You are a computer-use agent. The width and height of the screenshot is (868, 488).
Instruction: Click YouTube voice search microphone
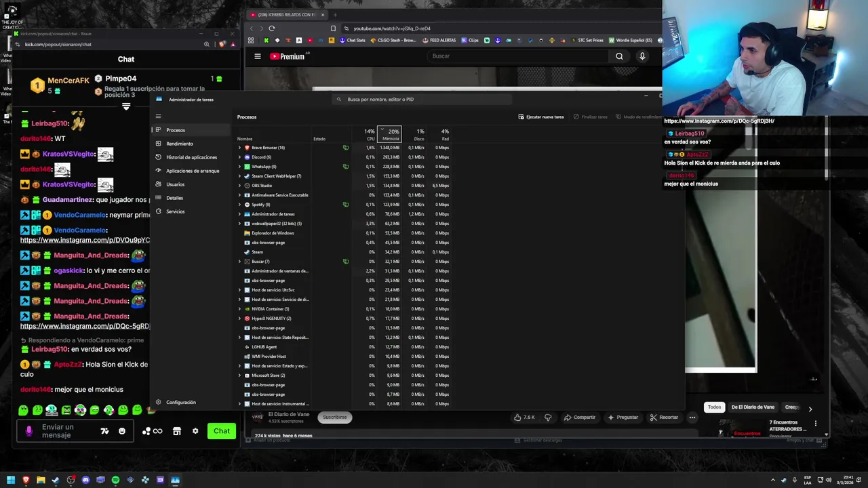[x=642, y=56]
